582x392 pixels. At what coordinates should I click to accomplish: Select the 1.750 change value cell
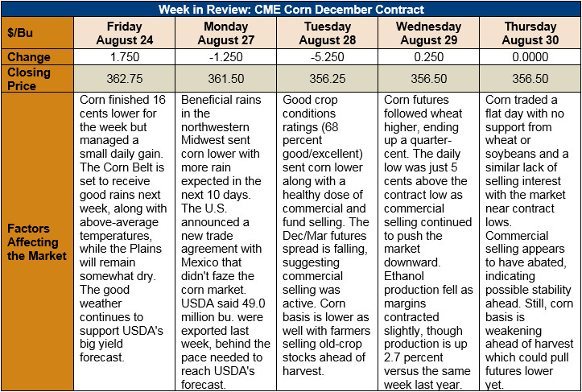(124, 57)
